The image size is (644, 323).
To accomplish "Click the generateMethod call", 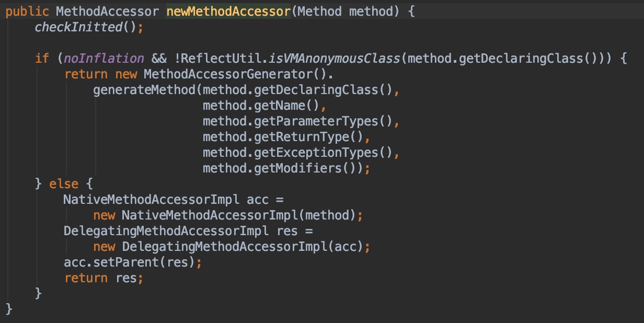I will tap(144, 89).
